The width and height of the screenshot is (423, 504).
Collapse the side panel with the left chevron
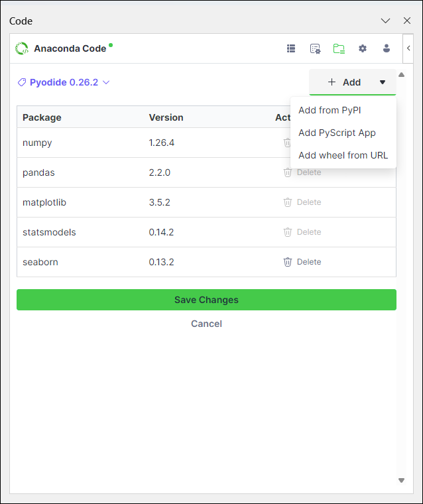tap(408, 48)
